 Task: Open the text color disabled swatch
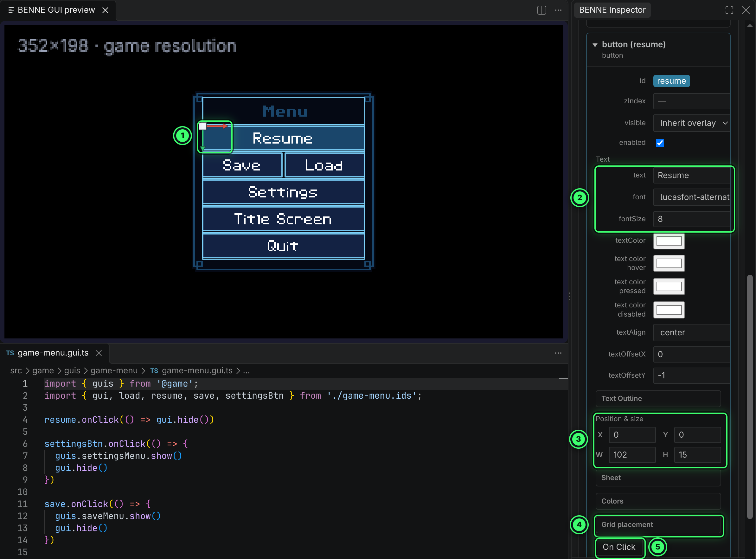tap(669, 310)
